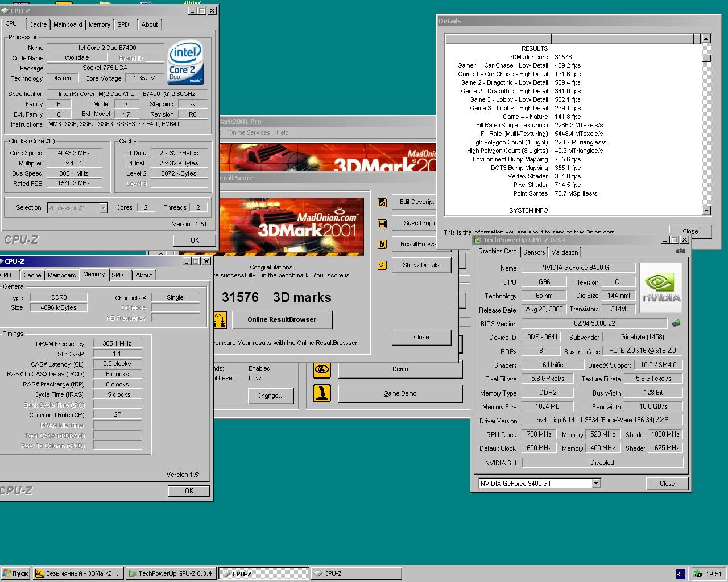
Task: Click the eye icon next to Demo
Action: (x=322, y=369)
